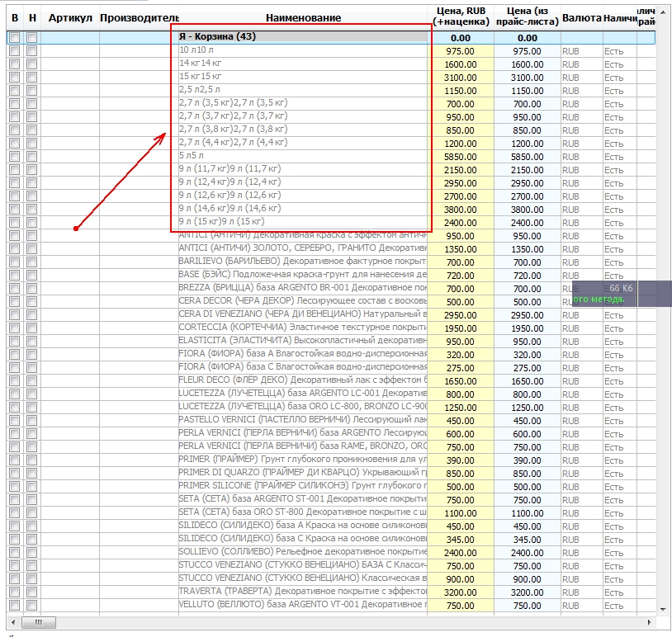
Task: Select the STUCCO VENEZIANO БАЗА С row
Action: (x=331, y=566)
